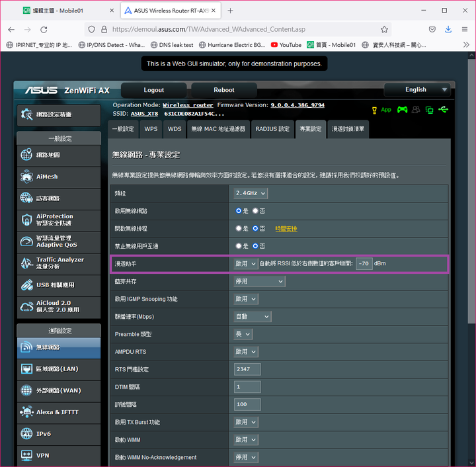
Task: Bookmark this page with star icon
Action: (x=384, y=30)
